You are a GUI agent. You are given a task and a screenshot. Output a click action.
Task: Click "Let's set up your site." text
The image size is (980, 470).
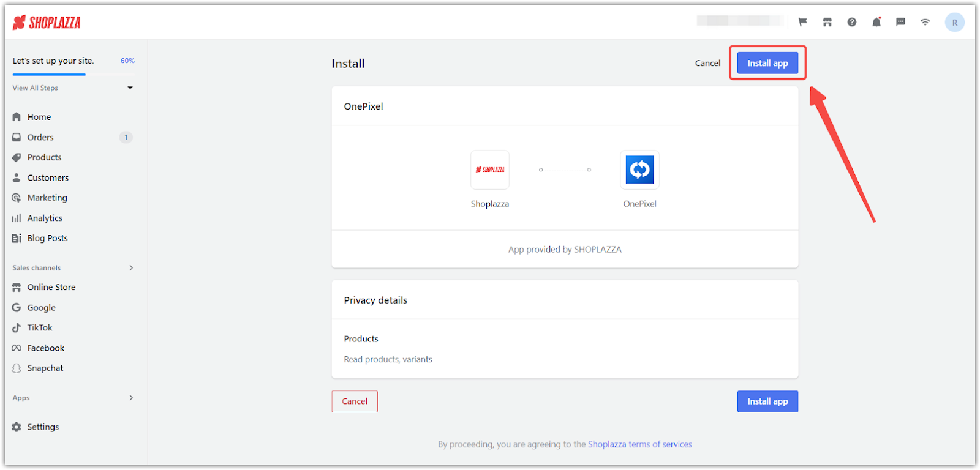pyautogui.click(x=53, y=61)
